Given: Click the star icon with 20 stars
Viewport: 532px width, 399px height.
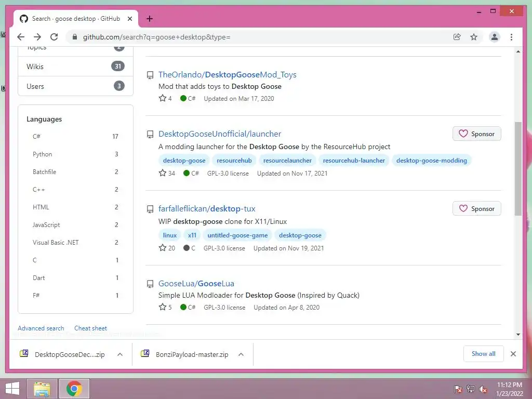Looking at the screenshot, I should pyautogui.click(x=163, y=248).
